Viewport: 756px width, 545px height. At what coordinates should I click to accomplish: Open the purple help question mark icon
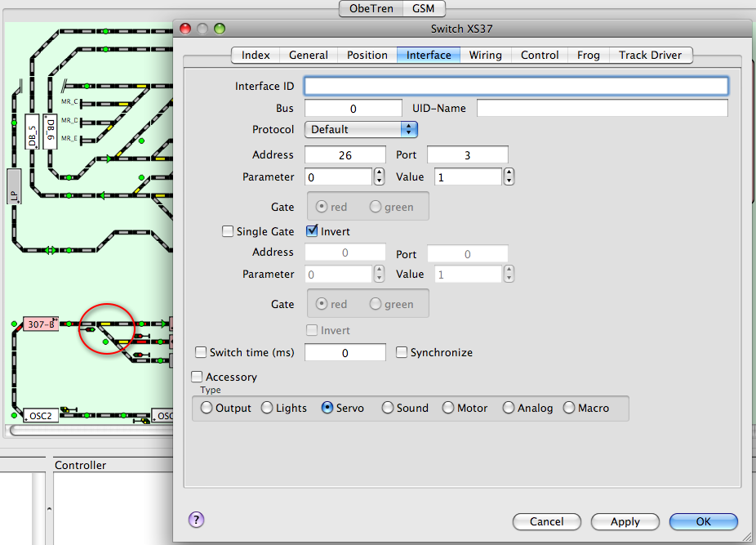tap(196, 520)
